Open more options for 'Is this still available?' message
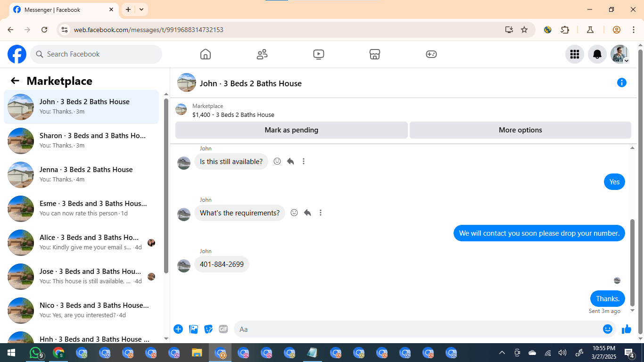Image resolution: width=644 pixels, height=362 pixels. tap(304, 161)
